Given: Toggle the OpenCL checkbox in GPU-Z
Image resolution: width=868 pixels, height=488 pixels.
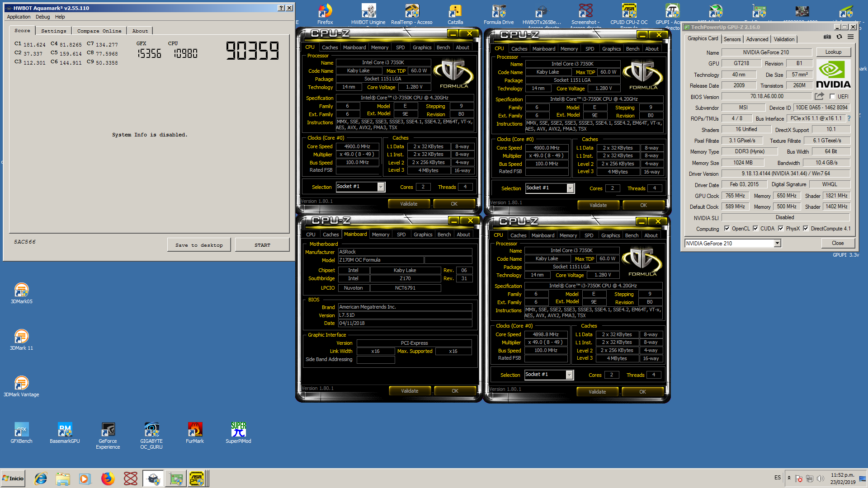Looking at the screenshot, I should [726, 229].
